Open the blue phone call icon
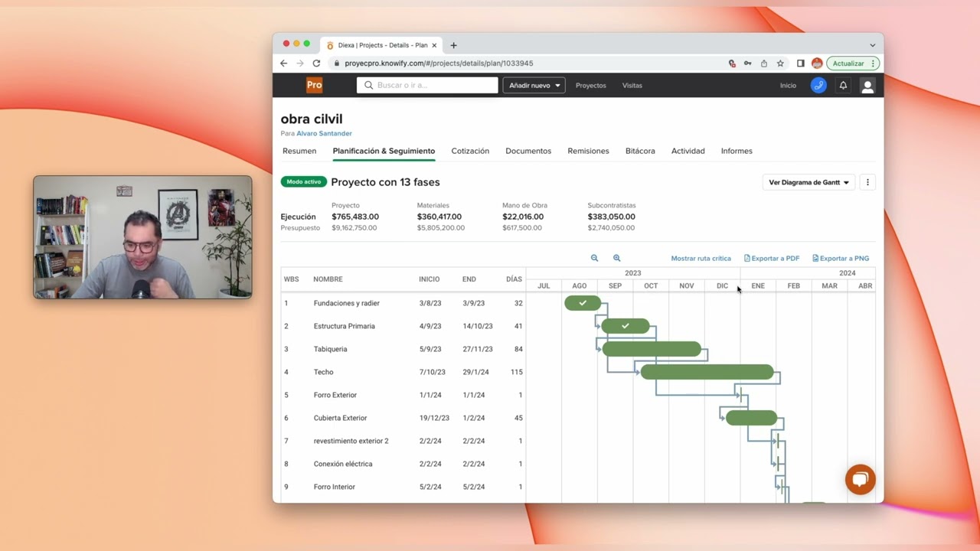This screenshot has width=980, height=551. tap(818, 86)
